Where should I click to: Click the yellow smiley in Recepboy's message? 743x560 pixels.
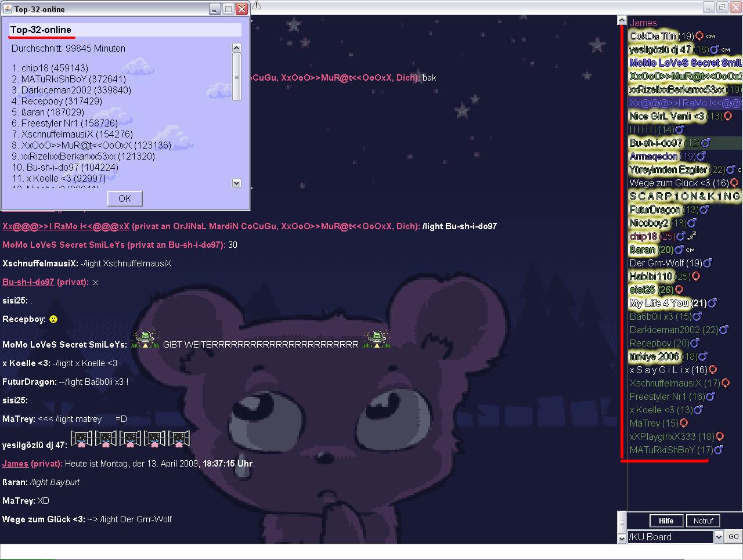coord(53,319)
